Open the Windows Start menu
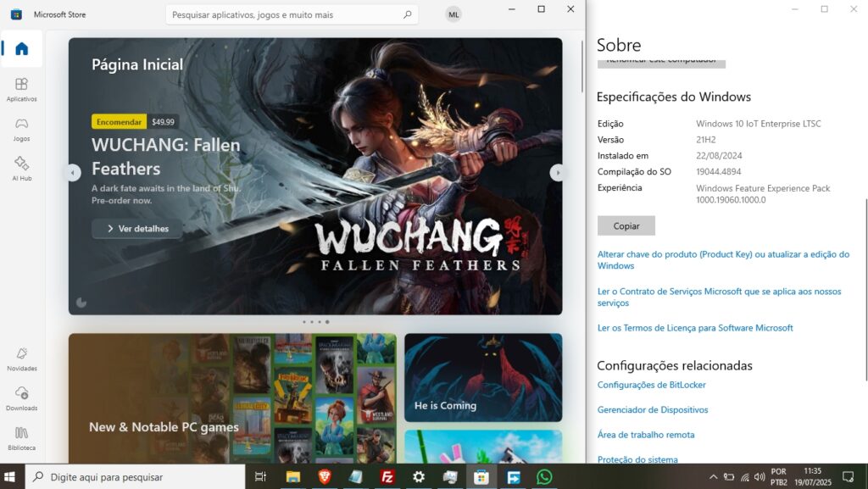This screenshot has width=868, height=489. click(10, 477)
